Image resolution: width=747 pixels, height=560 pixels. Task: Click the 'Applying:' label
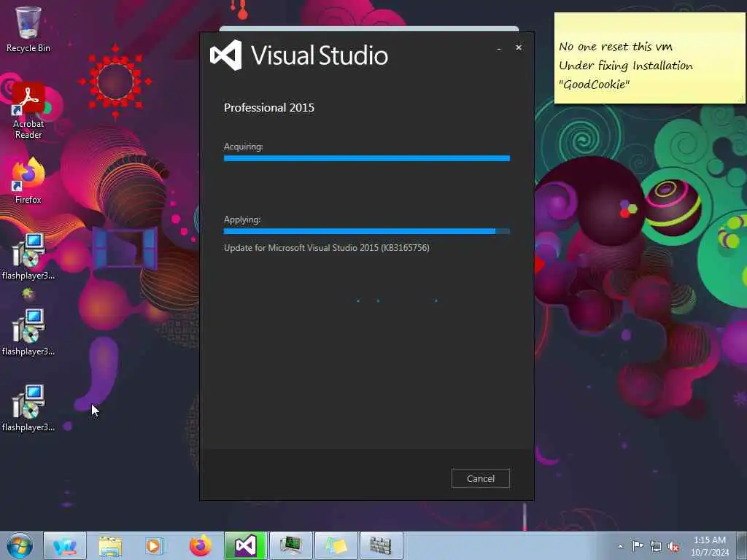(x=242, y=219)
